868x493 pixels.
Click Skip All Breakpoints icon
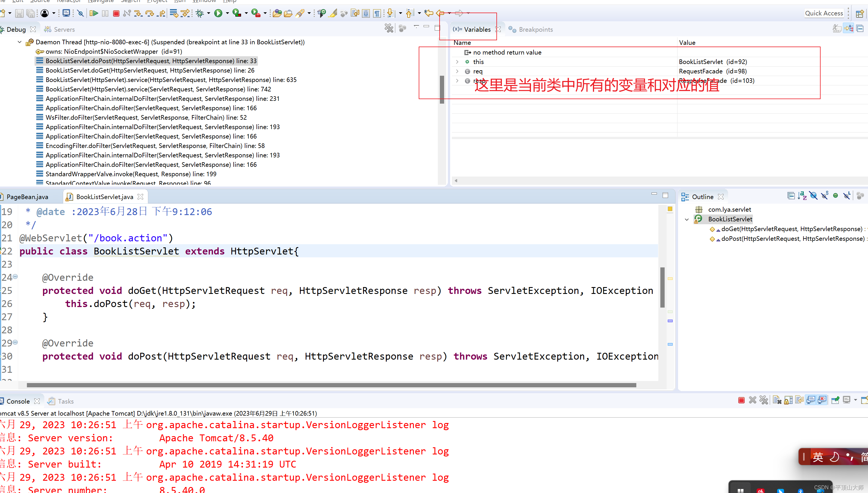pos(81,13)
